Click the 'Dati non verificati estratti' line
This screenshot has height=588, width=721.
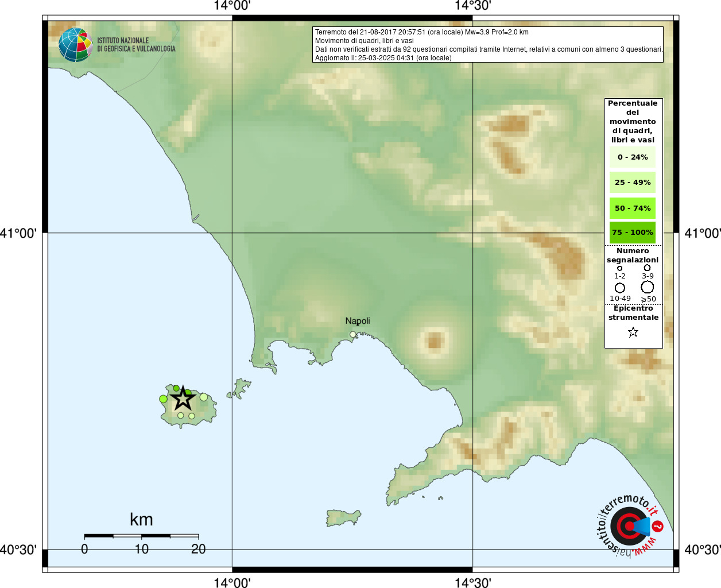[x=489, y=49]
